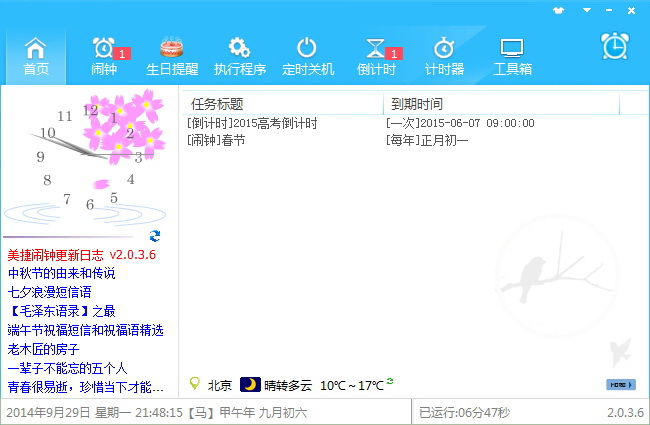
Task: Open the 中秋节的由来和传说 article link
Action: (x=61, y=273)
